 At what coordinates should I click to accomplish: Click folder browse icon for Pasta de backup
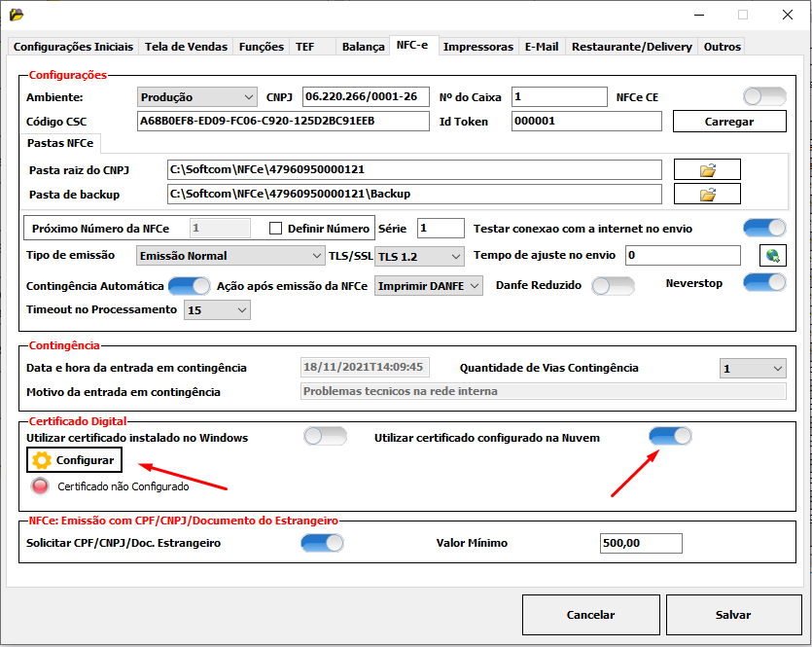pyautogui.click(x=707, y=195)
